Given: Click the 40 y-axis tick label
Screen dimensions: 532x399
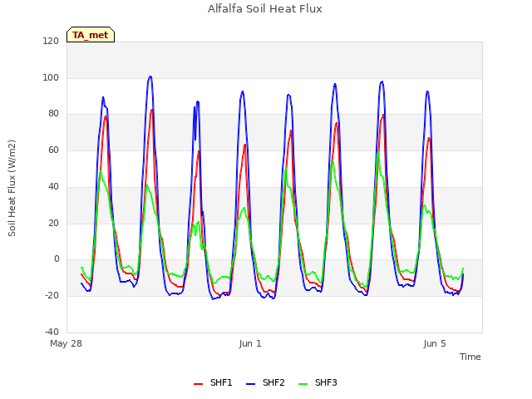Looking at the screenshot, I should (53, 186).
